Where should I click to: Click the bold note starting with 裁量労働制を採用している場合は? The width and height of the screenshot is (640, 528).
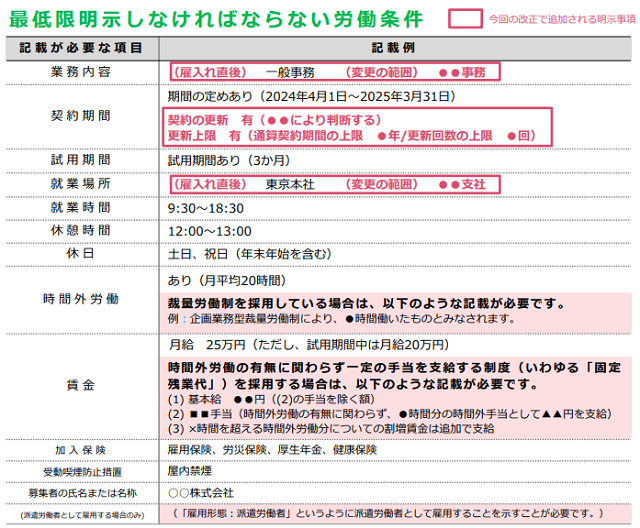367,304
